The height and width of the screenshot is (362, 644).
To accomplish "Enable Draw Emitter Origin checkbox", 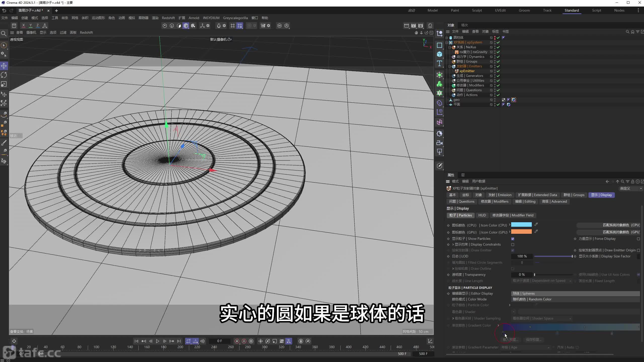I will pyautogui.click(x=638, y=250).
